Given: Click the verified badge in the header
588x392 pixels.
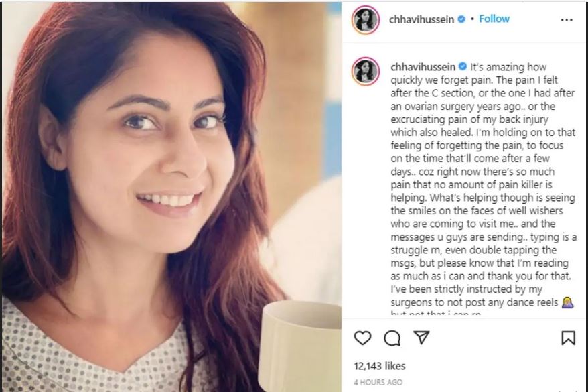Looking at the screenshot, I should (462, 19).
